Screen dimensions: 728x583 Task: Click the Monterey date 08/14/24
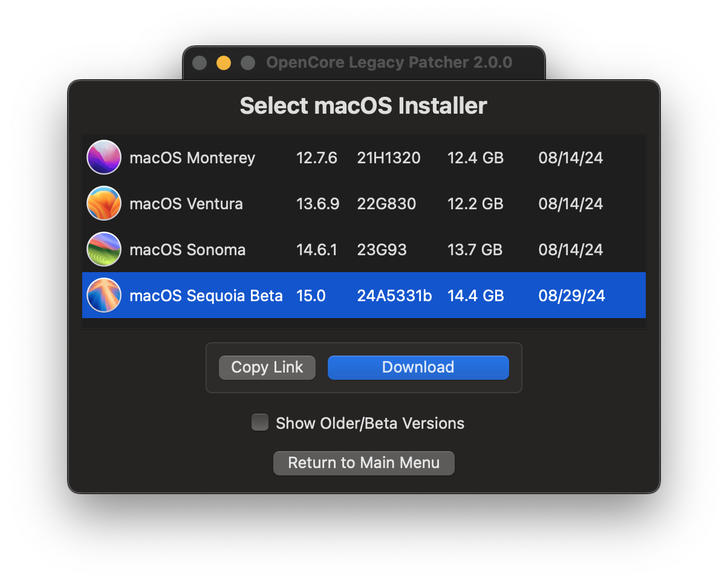click(570, 157)
